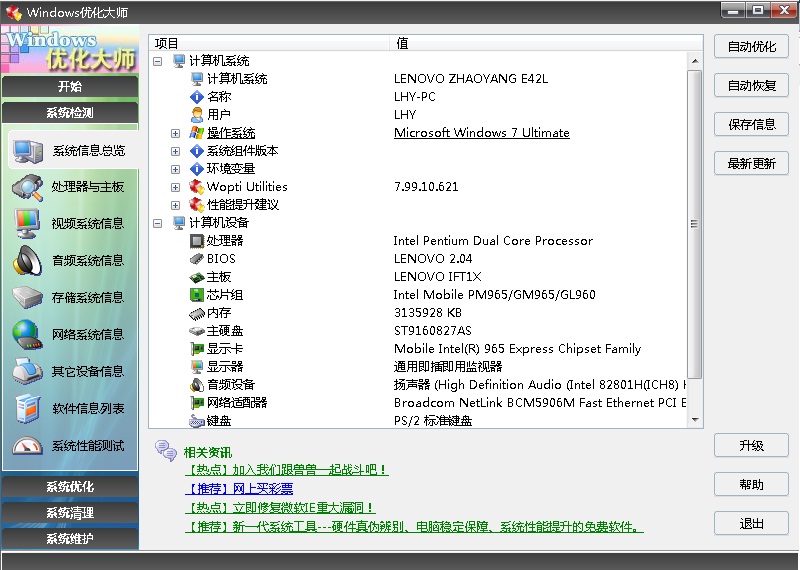This screenshot has width=800, height=570.
Task: Open 网络系统信息 globe icon
Action: click(27, 335)
